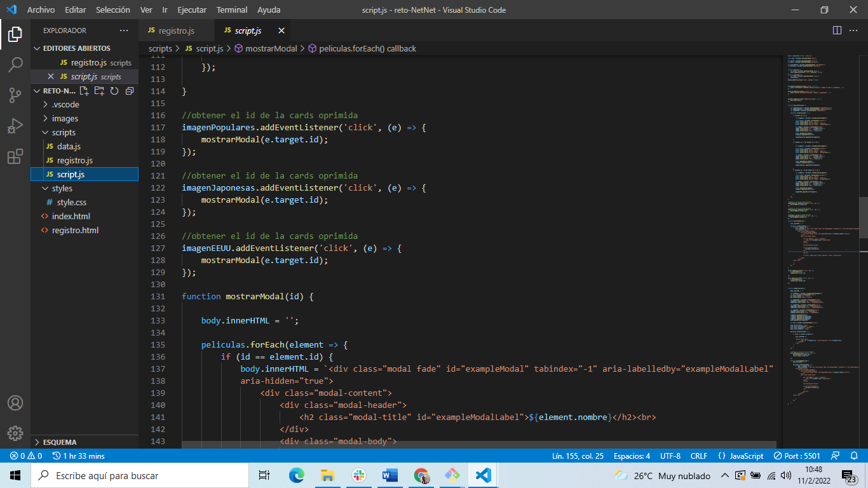Open the Extensions view
Image resolution: width=868 pixels, height=488 pixels.
(x=15, y=156)
